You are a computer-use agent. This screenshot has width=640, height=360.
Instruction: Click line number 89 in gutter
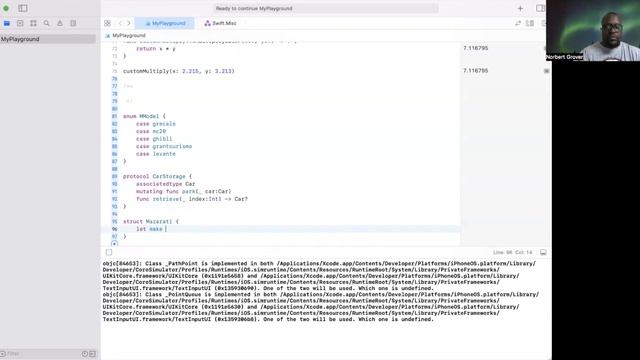[114, 176]
